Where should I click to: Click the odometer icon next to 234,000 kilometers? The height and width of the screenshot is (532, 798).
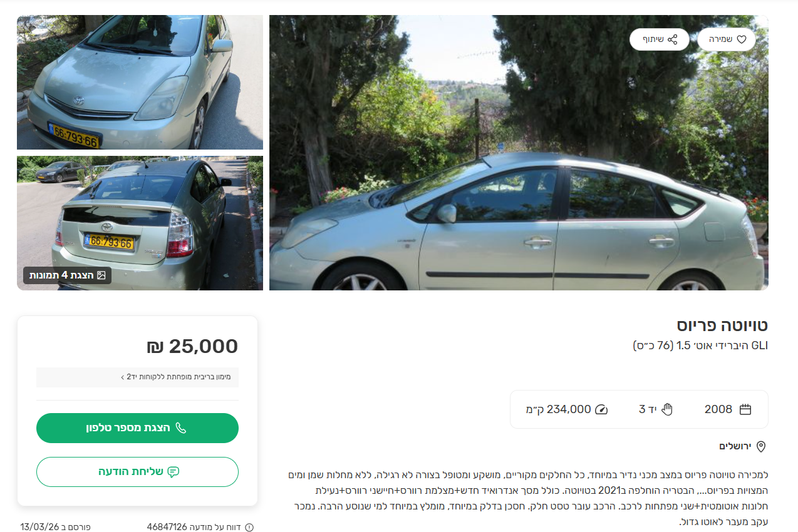pos(601,409)
